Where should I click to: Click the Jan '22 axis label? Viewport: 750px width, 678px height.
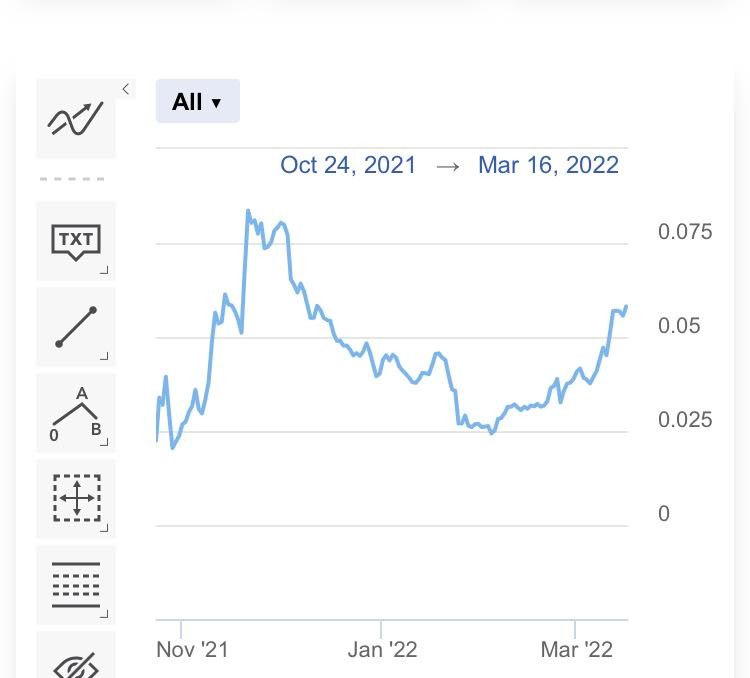pos(383,650)
